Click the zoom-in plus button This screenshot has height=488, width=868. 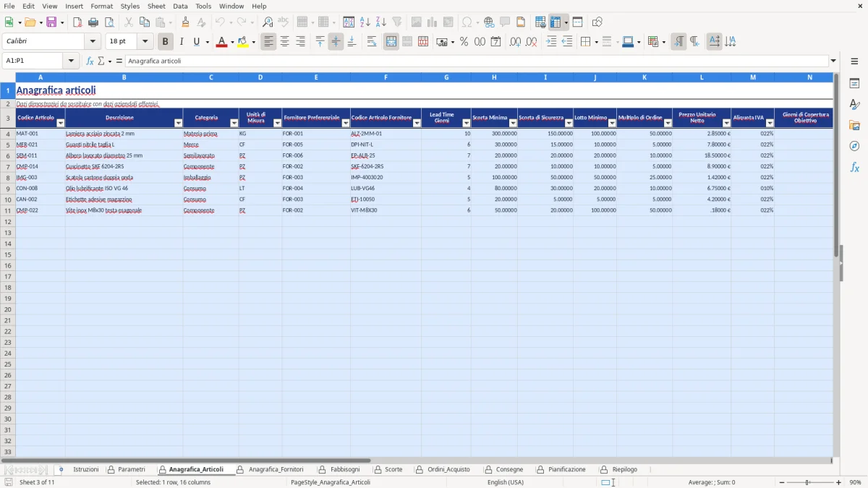[838, 482]
